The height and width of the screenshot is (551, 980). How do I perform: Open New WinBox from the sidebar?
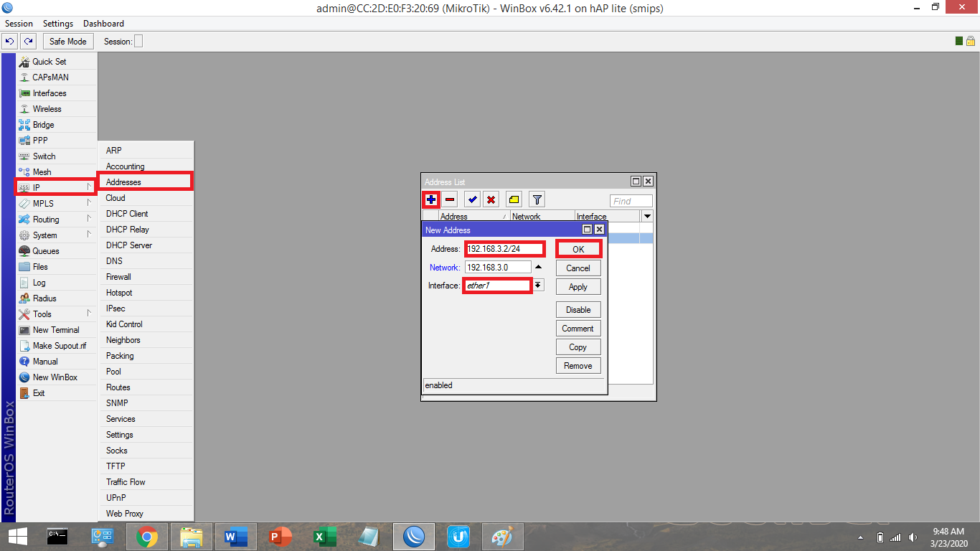56,377
